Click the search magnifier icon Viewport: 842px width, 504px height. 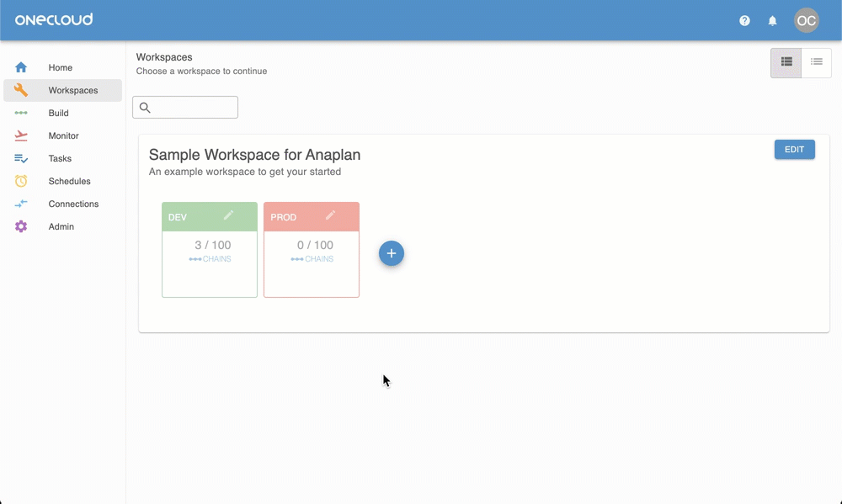pyautogui.click(x=145, y=108)
